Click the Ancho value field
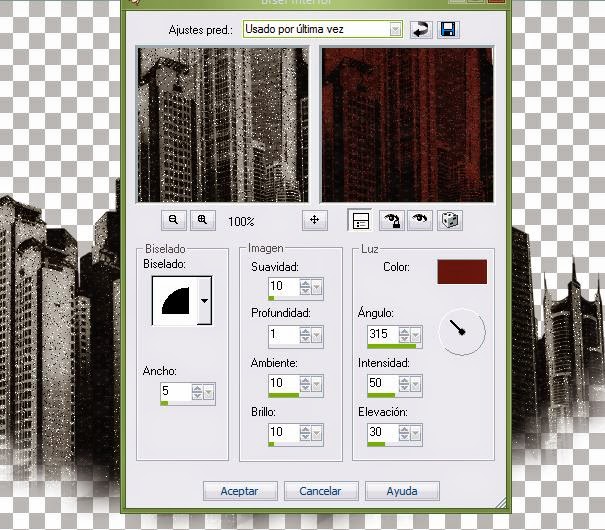The image size is (605, 530). pyautogui.click(x=176, y=392)
